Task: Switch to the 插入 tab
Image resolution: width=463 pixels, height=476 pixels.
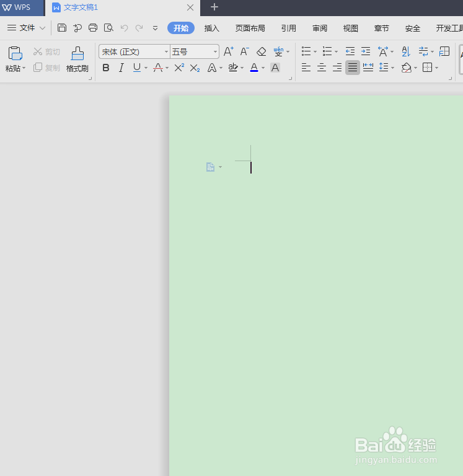Action: pyautogui.click(x=211, y=29)
